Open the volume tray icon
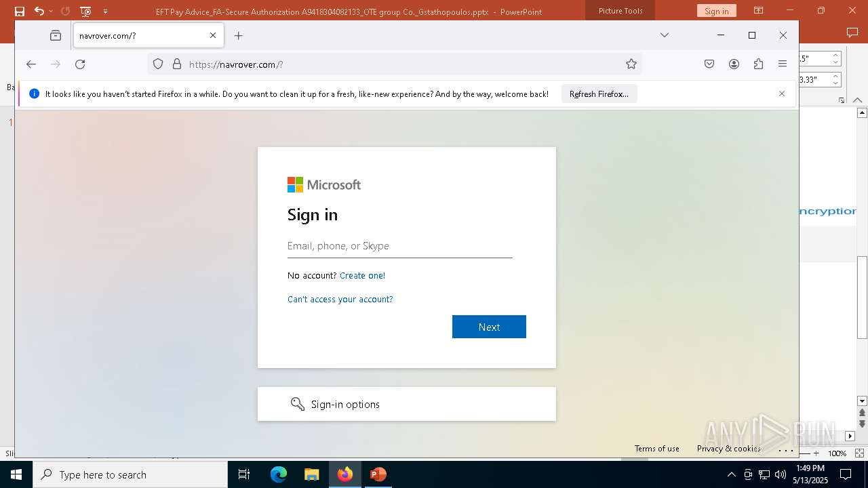Image resolution: width=868 pixels, height=488 pixels. point(781,474)
